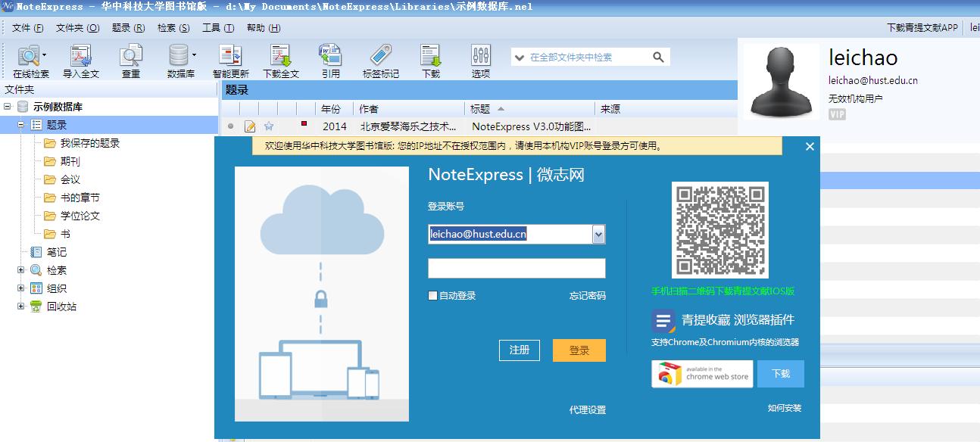Sort records by the 标题 column header
Screen dimensions: 980x442
coord(529,109)
